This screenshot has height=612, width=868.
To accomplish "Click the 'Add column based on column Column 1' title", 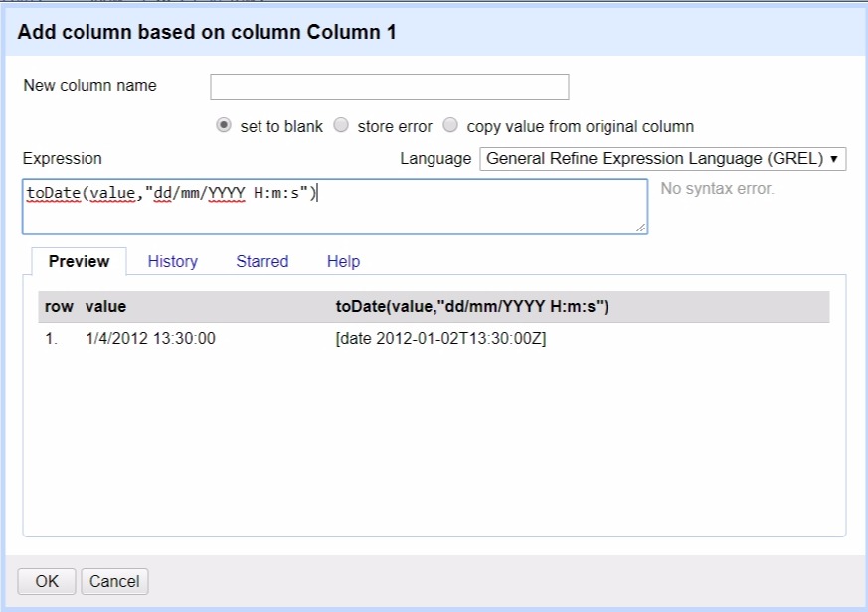I will [x=207, y=32].
